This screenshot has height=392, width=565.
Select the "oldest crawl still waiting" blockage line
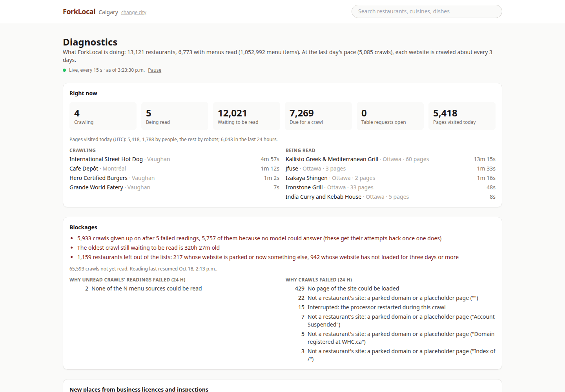coord(148,248)
